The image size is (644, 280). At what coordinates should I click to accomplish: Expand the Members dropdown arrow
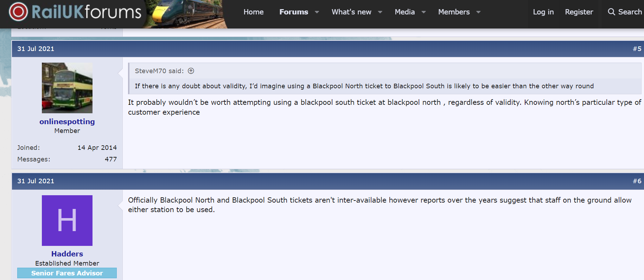tap(478, 12)
